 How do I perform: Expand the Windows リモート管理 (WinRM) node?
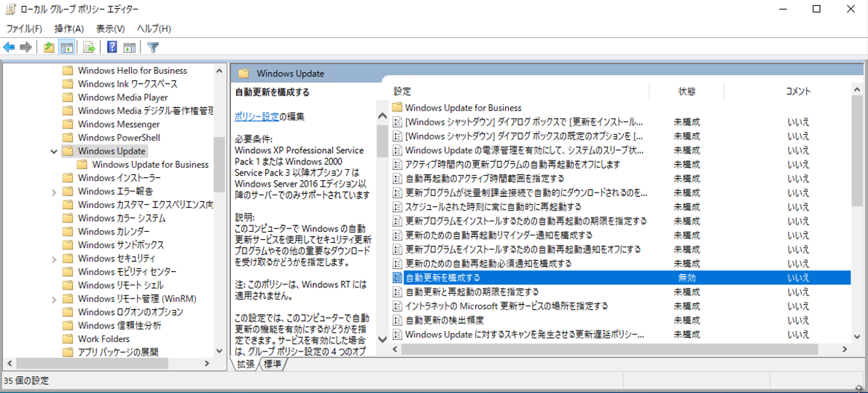(x=54, y=299)
